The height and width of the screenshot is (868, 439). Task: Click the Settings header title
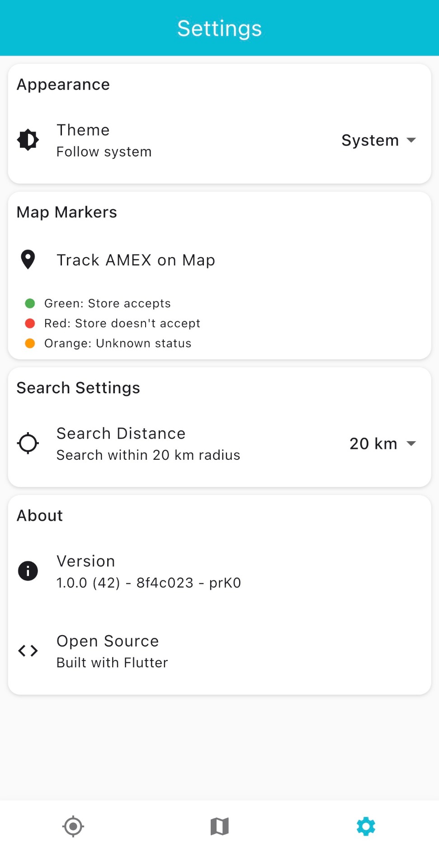coord(220,28)
